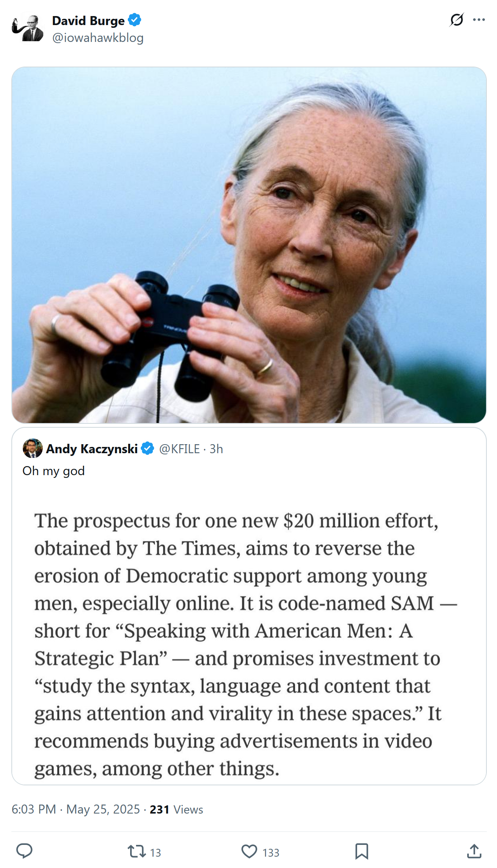Click David Burge's blue verified badge
The height and width of the screenshot is (868, 497).
point(134,20)
